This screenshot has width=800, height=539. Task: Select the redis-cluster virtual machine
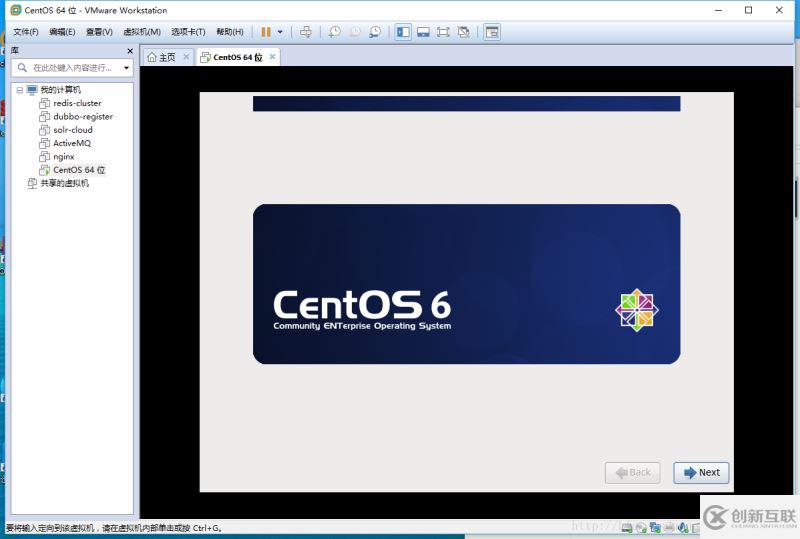click(x=77, y=103)
